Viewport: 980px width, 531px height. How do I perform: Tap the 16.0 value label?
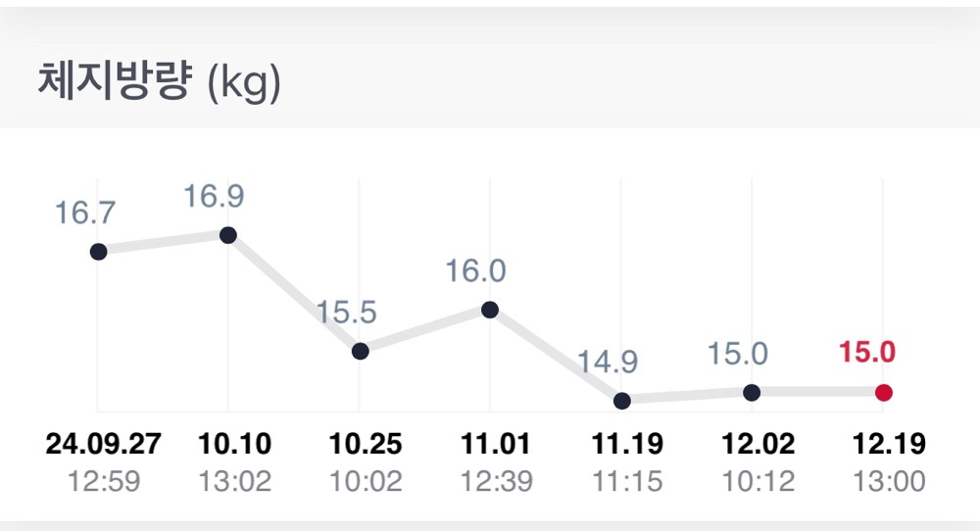(x=476, y=270)
